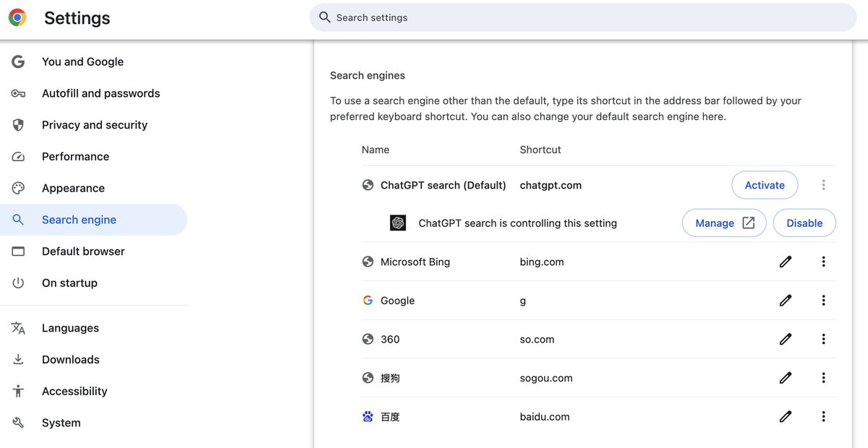Click the magnifier icon beside Search engine
This screenshot has height=448, width=868.
[x=18, y=220]
